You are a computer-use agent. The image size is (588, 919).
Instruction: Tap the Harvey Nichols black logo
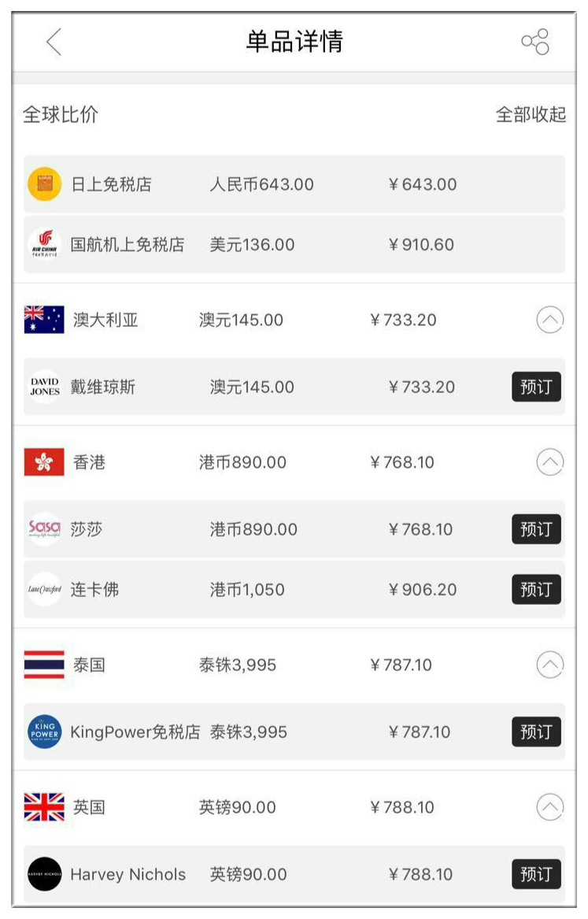click(45, 874)
